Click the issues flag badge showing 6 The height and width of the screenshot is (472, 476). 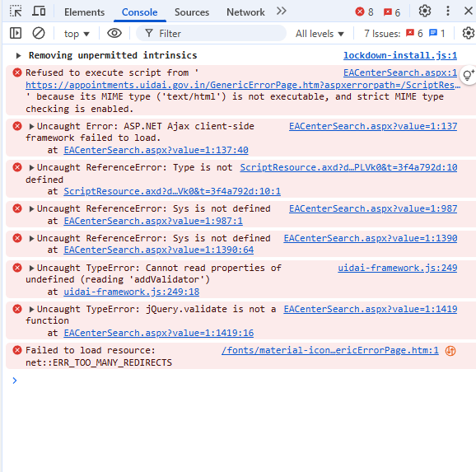click(392, 12)
